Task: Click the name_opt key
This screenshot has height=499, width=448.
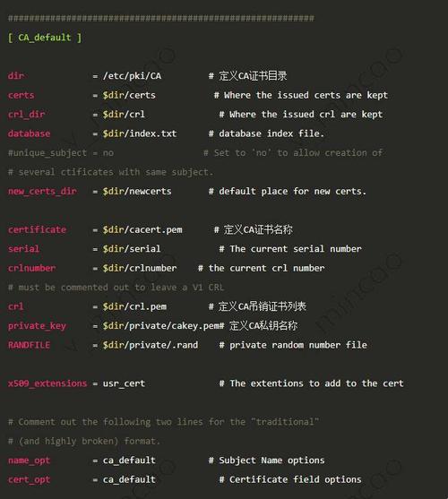Action: click(29, 460)
